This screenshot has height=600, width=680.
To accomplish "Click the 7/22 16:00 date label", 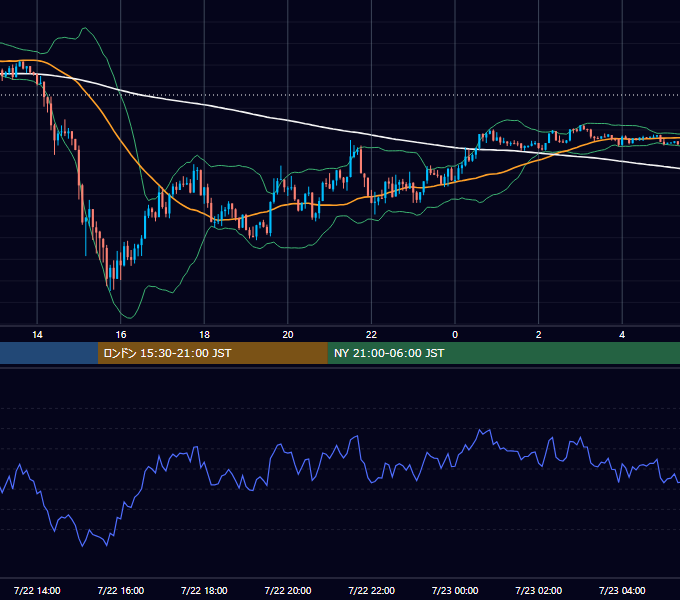I will (x=121, y=590).
